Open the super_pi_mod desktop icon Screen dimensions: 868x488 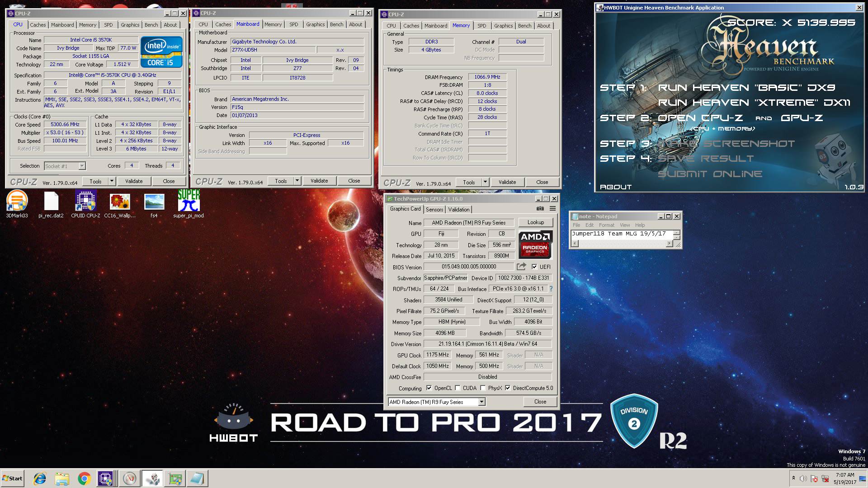[189, 204]
